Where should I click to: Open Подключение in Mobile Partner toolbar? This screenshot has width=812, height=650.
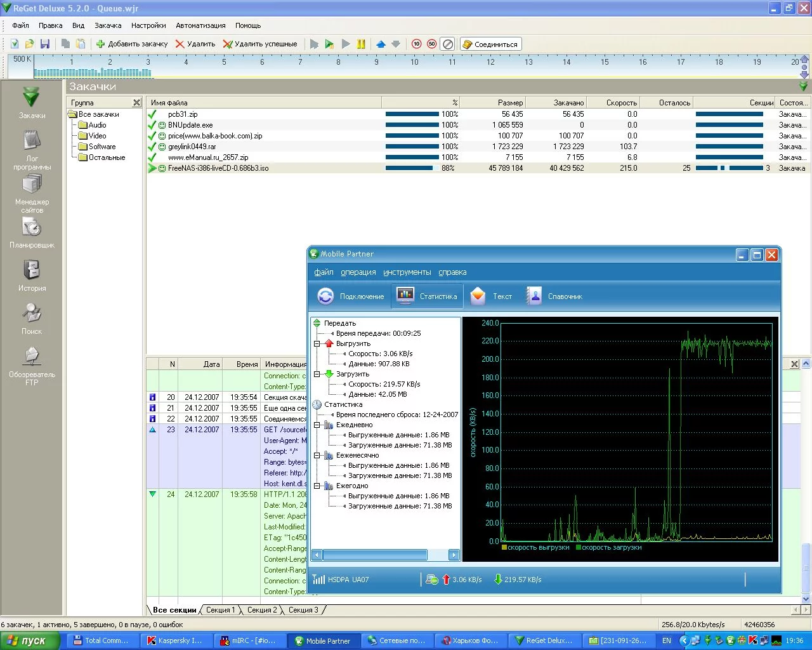(x=351, y=296)
